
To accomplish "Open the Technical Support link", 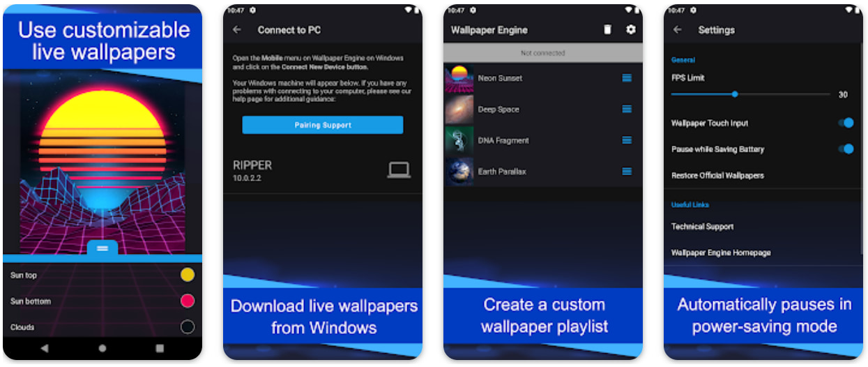I will (702, 226).
